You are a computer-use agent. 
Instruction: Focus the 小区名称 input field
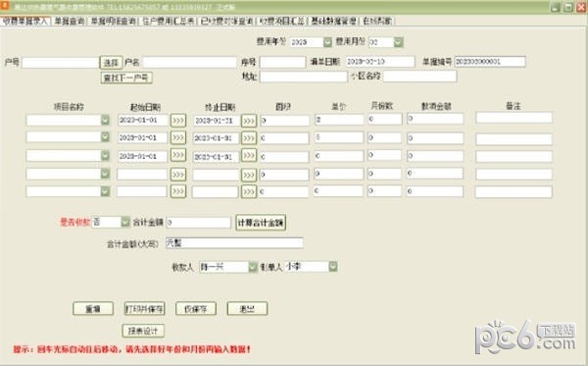tap(420, 77)
